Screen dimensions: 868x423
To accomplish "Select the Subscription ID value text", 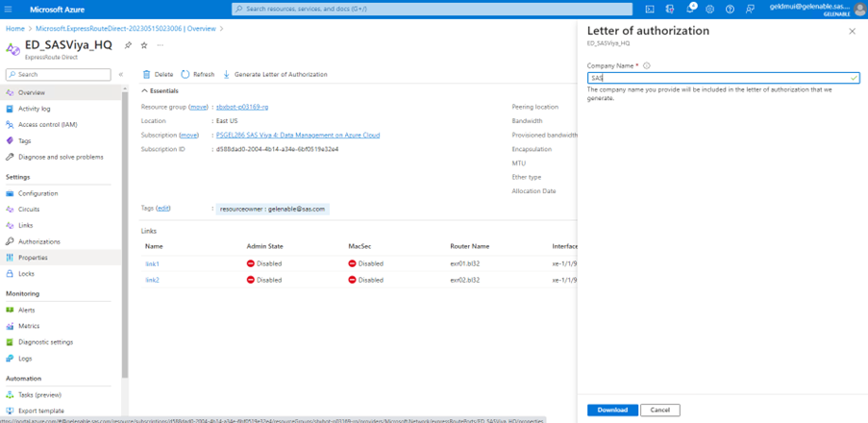I will click(278, 149).
